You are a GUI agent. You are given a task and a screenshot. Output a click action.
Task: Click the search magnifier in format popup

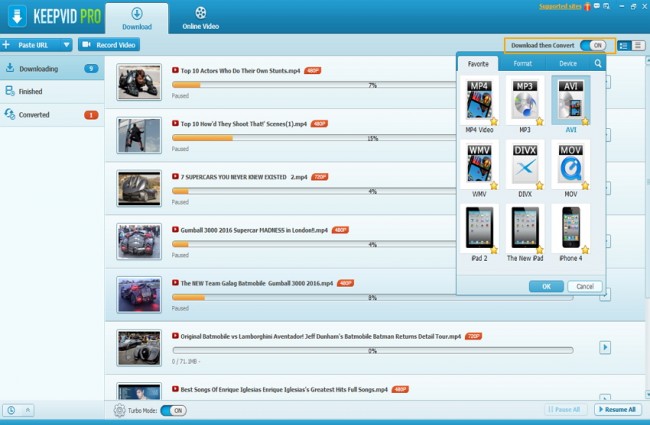(x=598, y=63)
